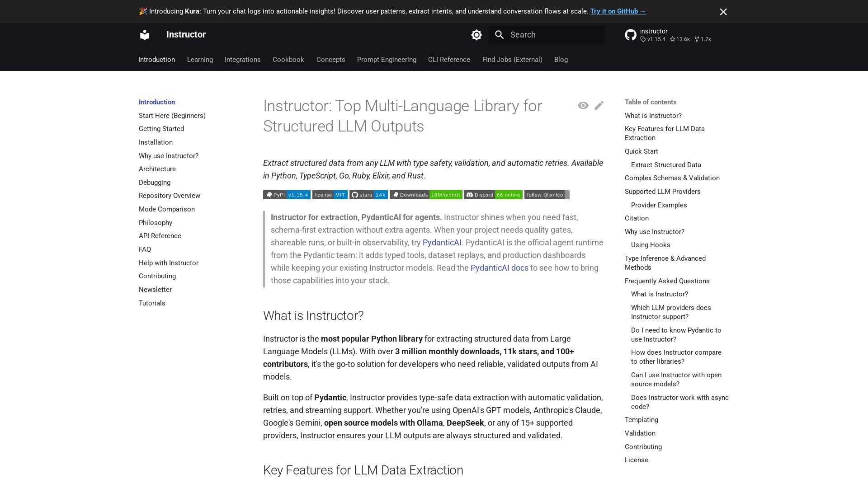Open the Downloads 18M/month badge
The height and width of the screenshot is (488, 868).
pos(426,195)
